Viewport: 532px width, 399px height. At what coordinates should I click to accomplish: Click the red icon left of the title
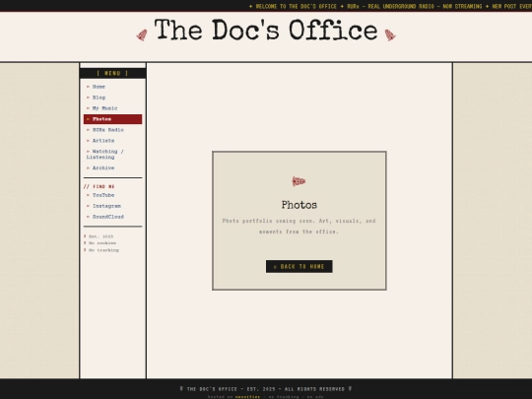point(142,34)
